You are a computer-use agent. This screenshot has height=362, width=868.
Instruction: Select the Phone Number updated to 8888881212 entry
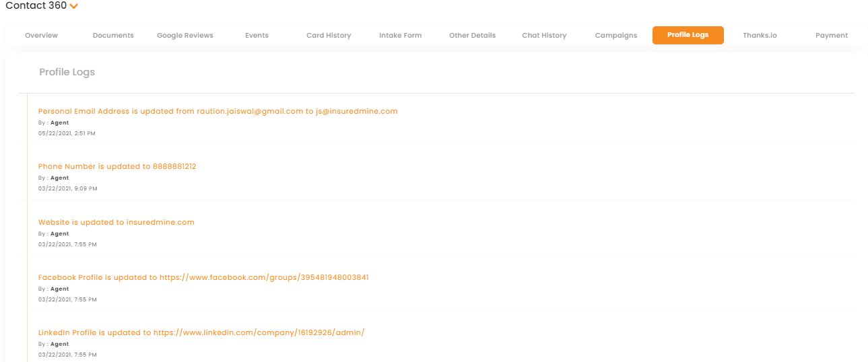tap(117, 166)
